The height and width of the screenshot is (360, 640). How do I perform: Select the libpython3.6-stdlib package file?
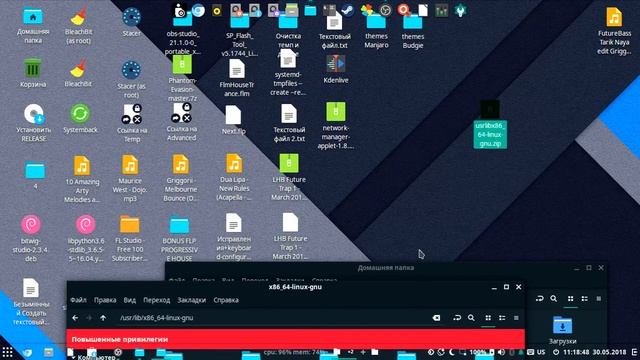coord(86,239)
